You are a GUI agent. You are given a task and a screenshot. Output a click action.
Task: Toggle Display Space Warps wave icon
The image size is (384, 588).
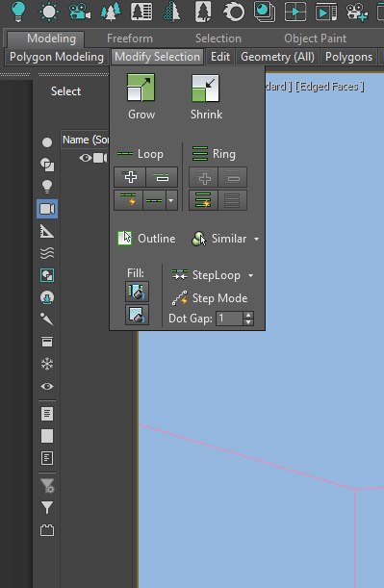point(47,253)
